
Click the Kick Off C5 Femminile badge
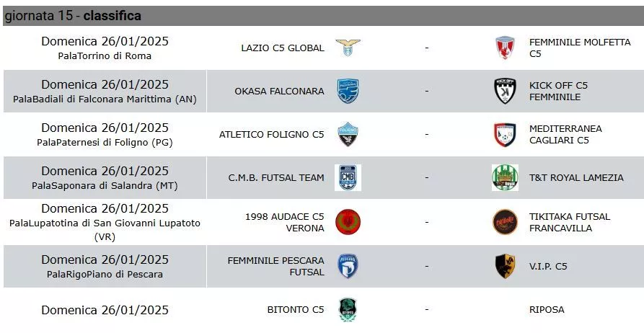click(x=505, y=91)
